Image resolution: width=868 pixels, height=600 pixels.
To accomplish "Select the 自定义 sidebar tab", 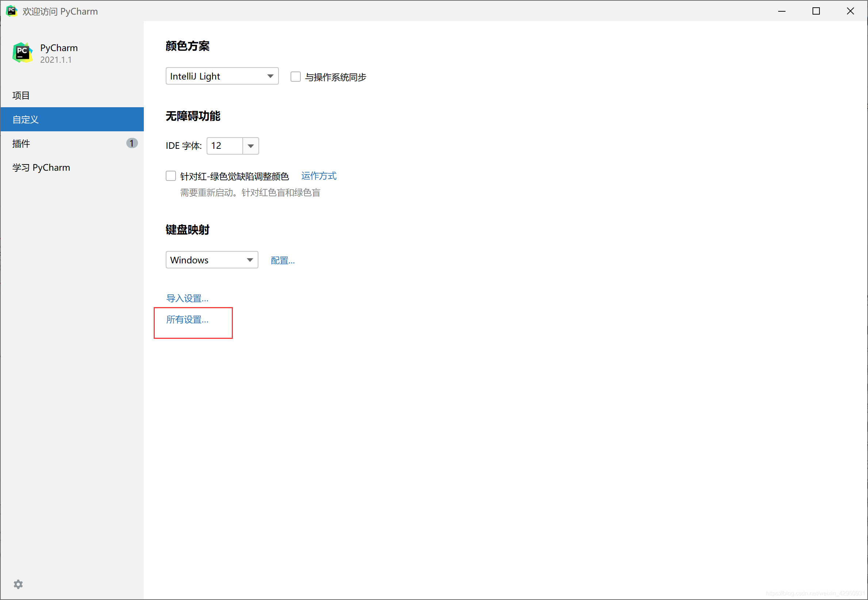I will click(26, 120).
